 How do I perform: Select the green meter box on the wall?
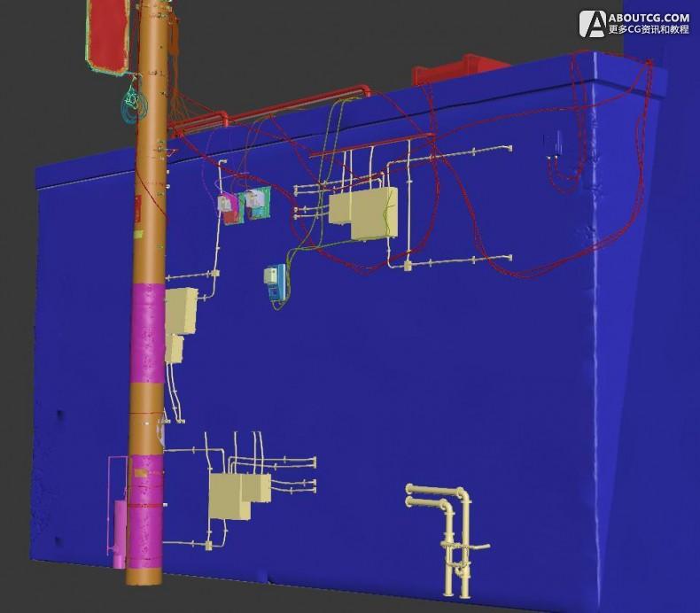[x=256, y=203]
